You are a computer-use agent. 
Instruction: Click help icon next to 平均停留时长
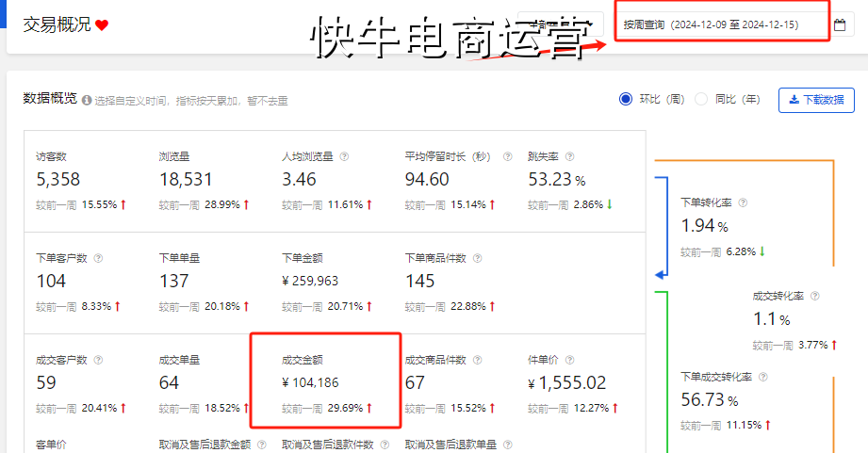[x=508, y=156]
